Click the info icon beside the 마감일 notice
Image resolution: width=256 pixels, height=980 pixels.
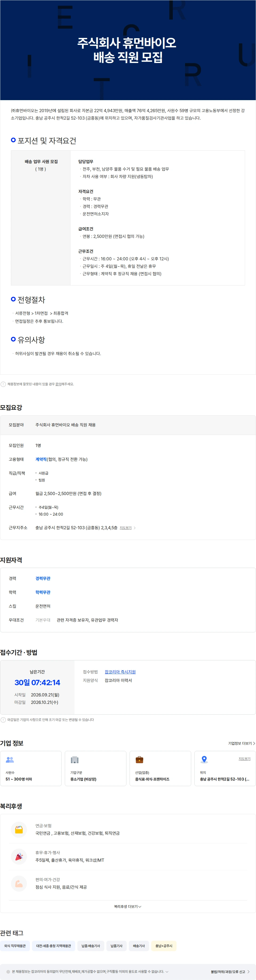[3, 720]
